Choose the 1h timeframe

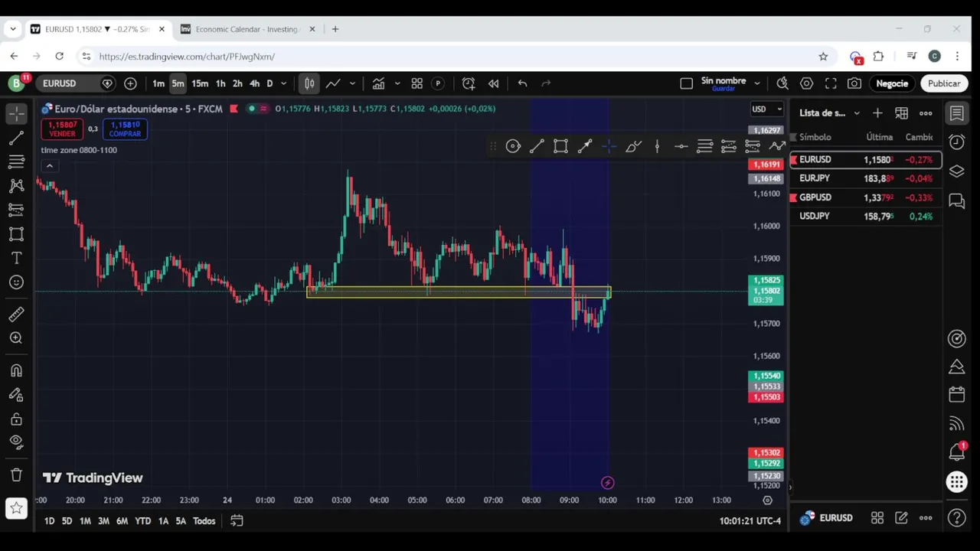tap(220, 83)
